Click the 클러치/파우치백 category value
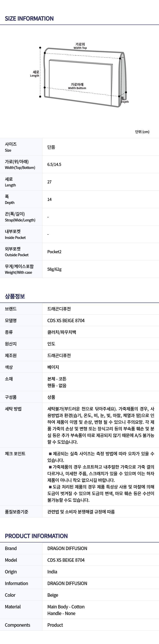Image resolution: width=159 pixels, height=644 pixels. click(62, 332)
